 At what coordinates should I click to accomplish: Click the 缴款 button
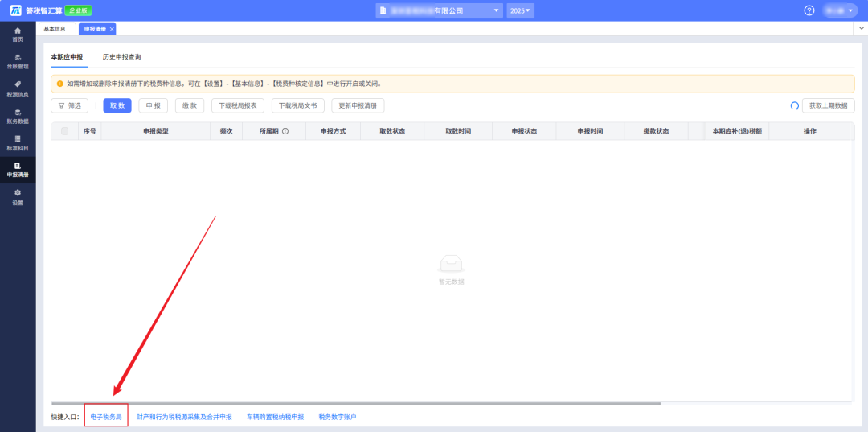[x=190, y=105]
